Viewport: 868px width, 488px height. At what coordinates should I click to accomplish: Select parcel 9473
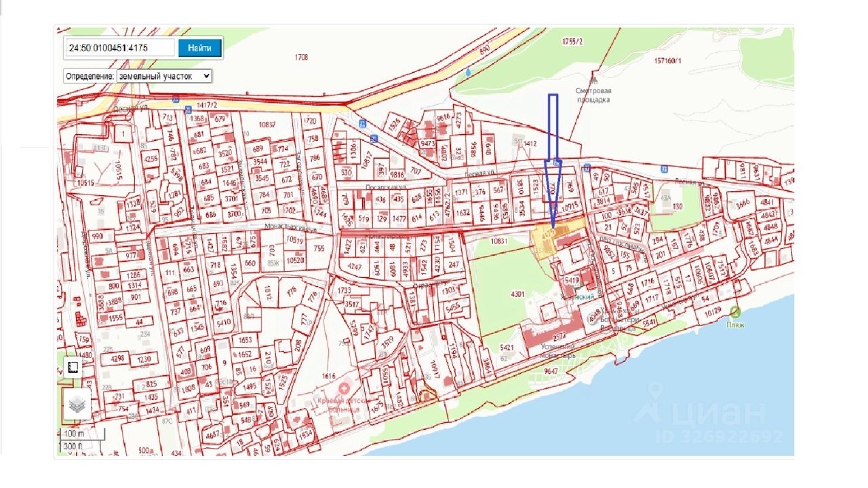click(428, 144)
